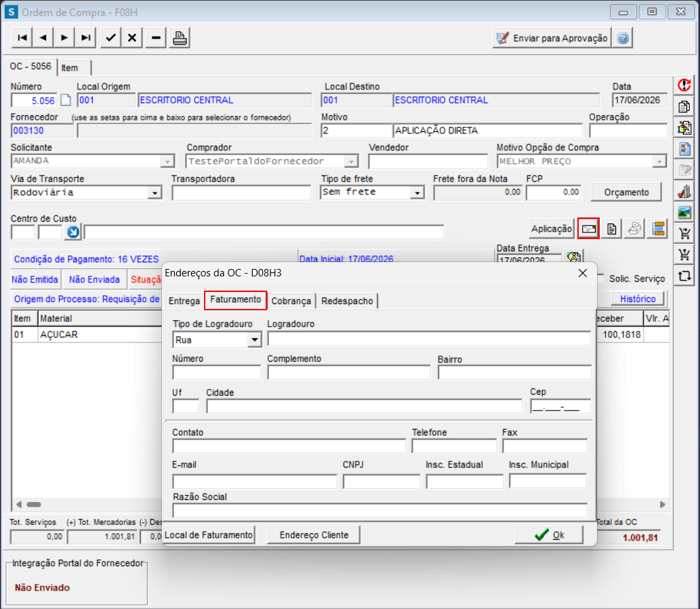Select the Item tab
Image resolution: width=700 pixels, height=609 pixels.
(70, 68)
